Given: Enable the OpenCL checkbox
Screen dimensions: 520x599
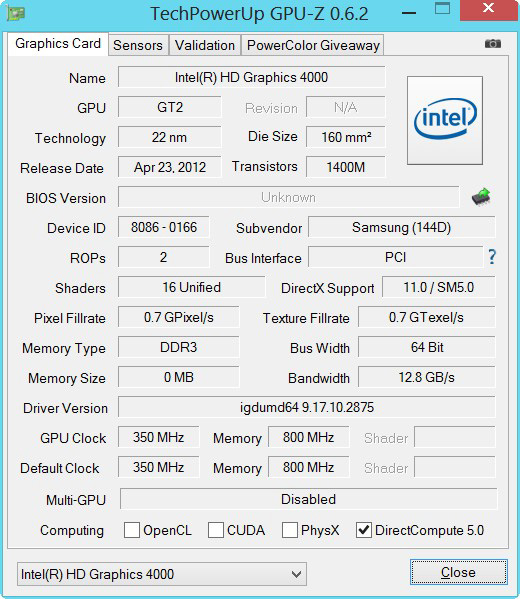Looking at the screenshot, I should (x=132, y=530).
